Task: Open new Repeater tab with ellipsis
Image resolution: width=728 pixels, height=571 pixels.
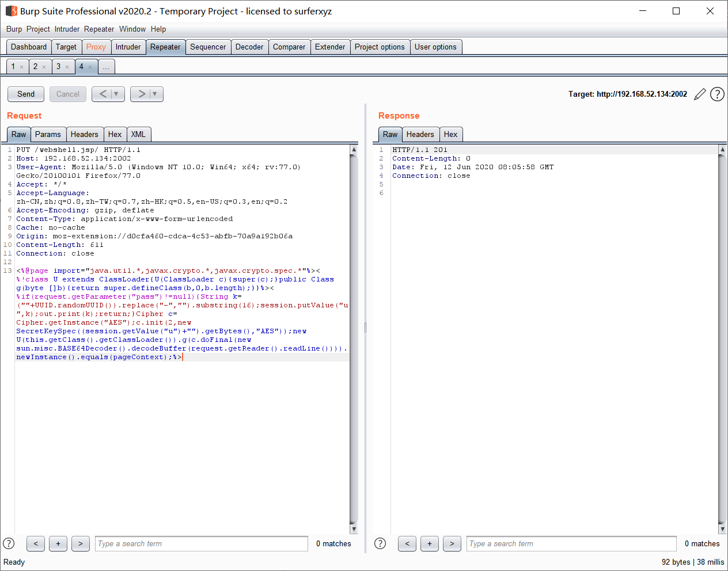Action: click(x=106, y=67)
